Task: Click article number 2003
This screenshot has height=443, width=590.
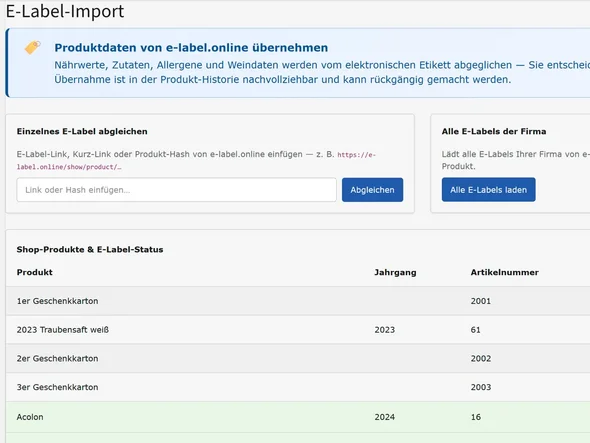Action: [x=481, y=387]
